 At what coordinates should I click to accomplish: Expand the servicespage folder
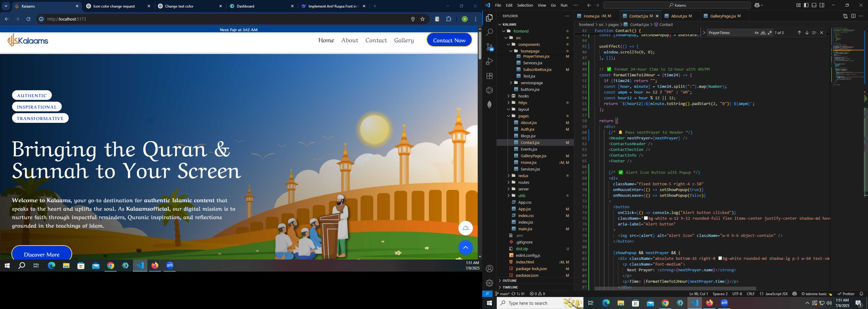pyautogui.click(x=511, y=83)
